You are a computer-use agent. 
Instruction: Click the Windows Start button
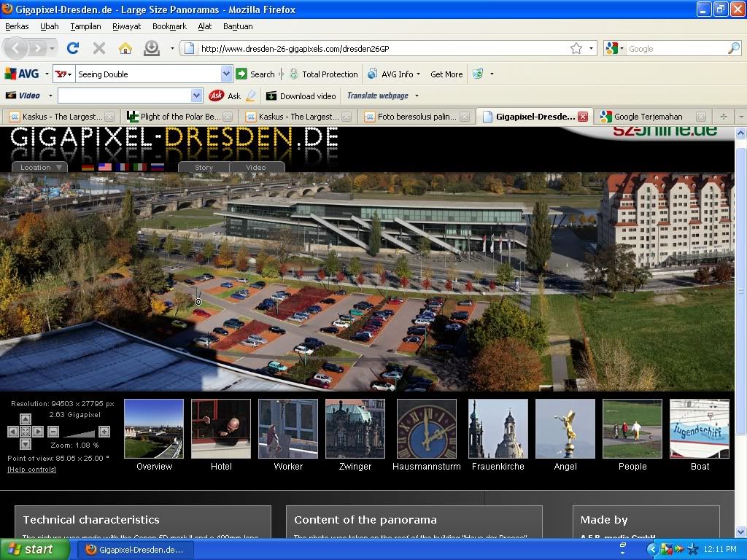pyautogui.click(x=35, y=550)
